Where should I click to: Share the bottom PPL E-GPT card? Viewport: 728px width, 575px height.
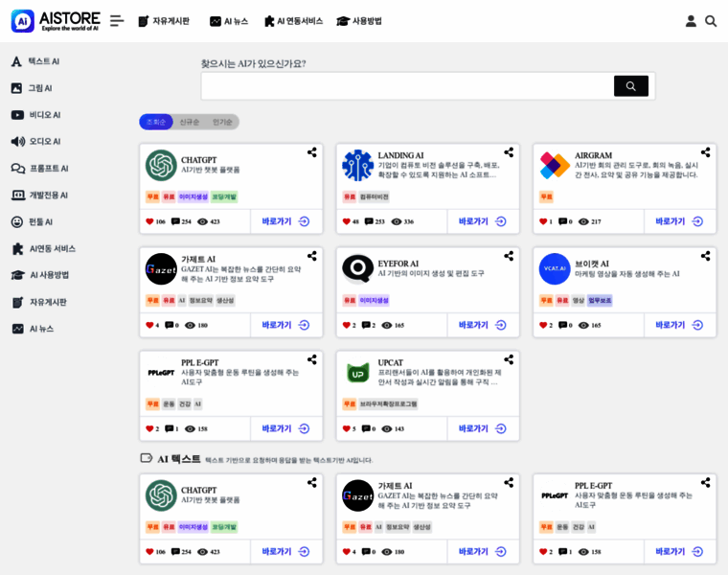pyautogui.click(x=706, y=483)
